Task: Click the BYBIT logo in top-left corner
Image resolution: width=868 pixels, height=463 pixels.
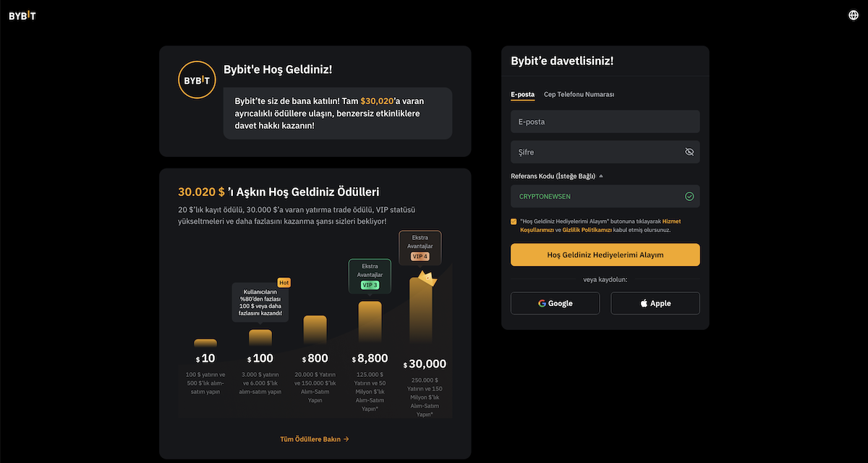Action: tap(21, 14)
